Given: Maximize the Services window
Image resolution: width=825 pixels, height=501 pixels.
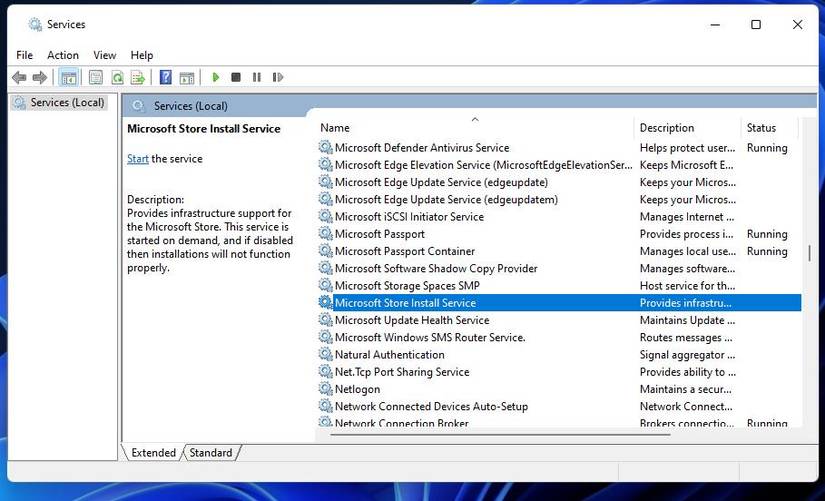Looking at the screenshot, I should [x=756, y=24].
